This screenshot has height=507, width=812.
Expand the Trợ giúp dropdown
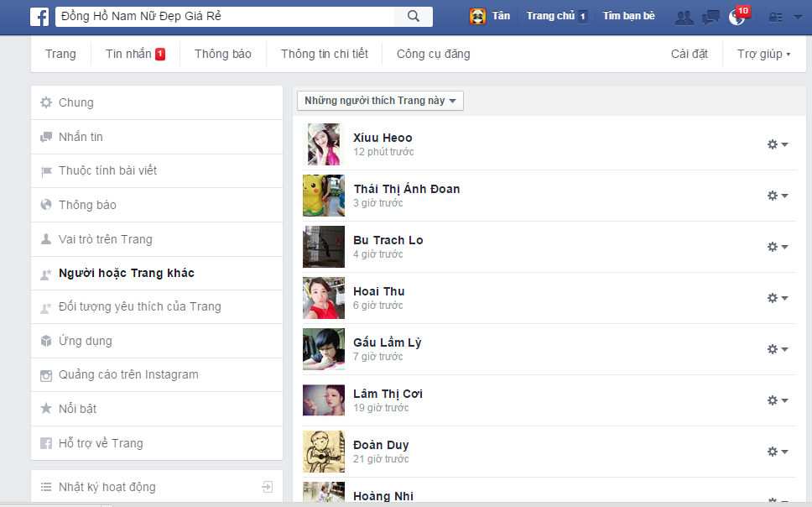[764, 54]
